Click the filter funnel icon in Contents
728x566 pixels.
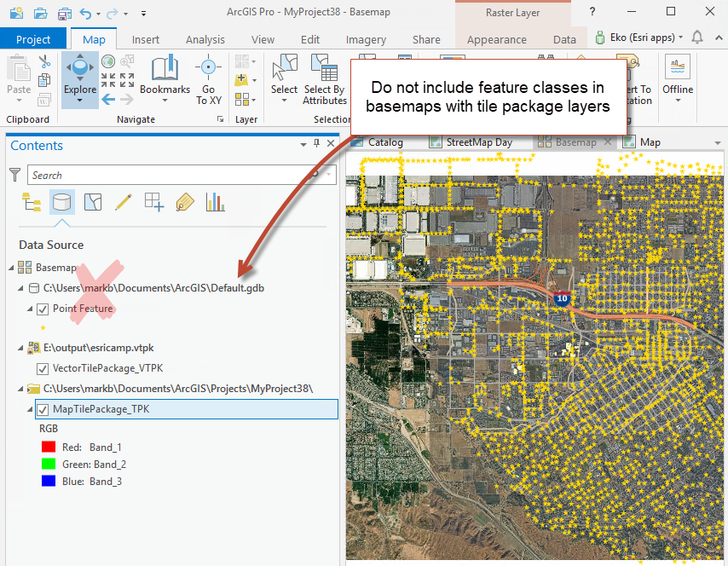[x=14, y=175]
